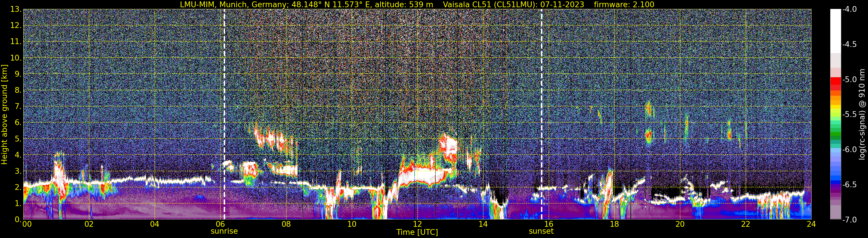Click the "Height above ground [km]" axis label

(x=4, y=114)
